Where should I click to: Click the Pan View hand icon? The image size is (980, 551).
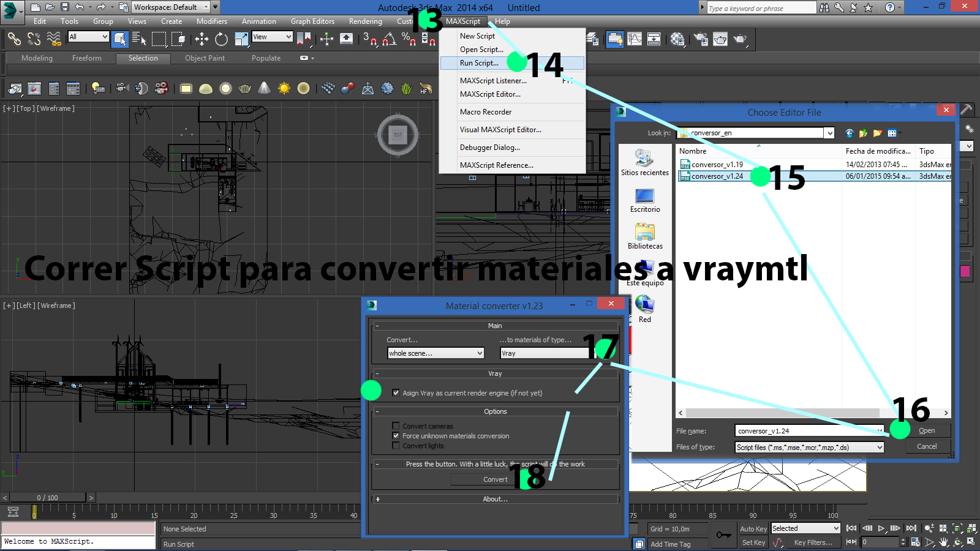[943, 542]
